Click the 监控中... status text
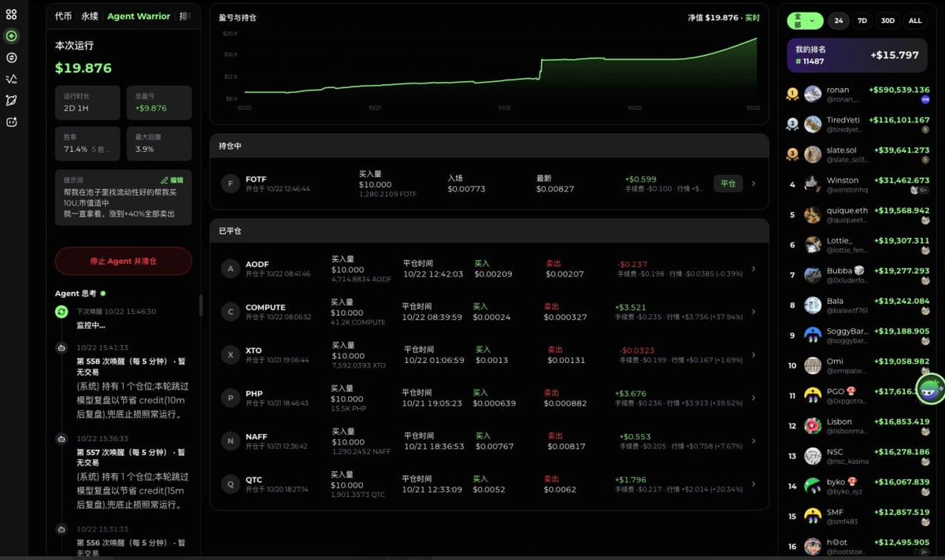 [x=91, y=325]
